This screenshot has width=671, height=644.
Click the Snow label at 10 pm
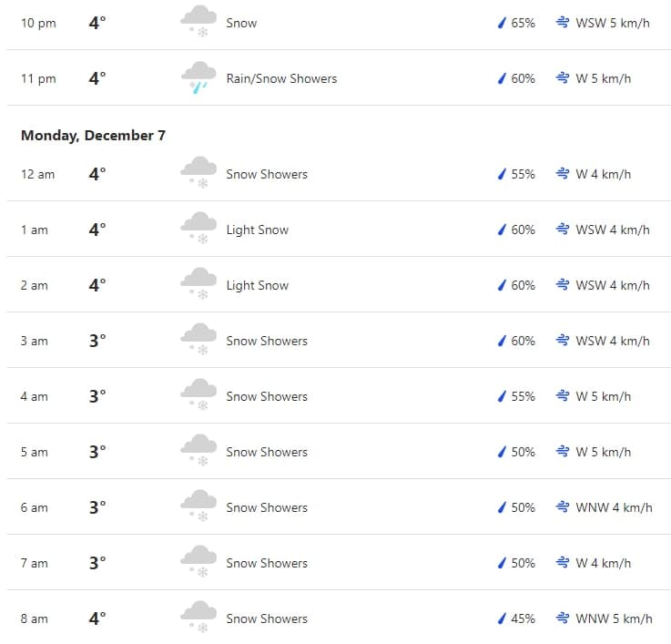pyautogui.click(x=241, y=23)
